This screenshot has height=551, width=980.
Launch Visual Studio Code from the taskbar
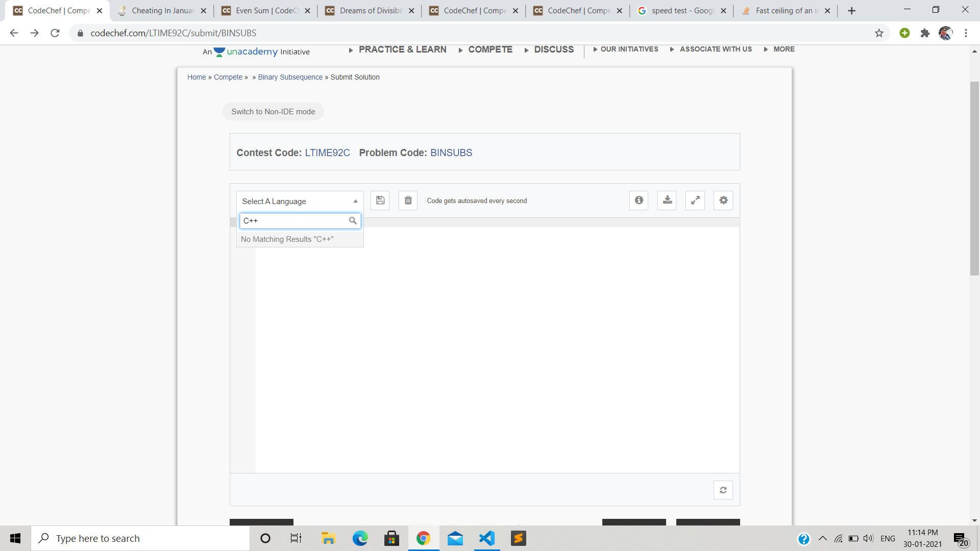tap(487, 538)
